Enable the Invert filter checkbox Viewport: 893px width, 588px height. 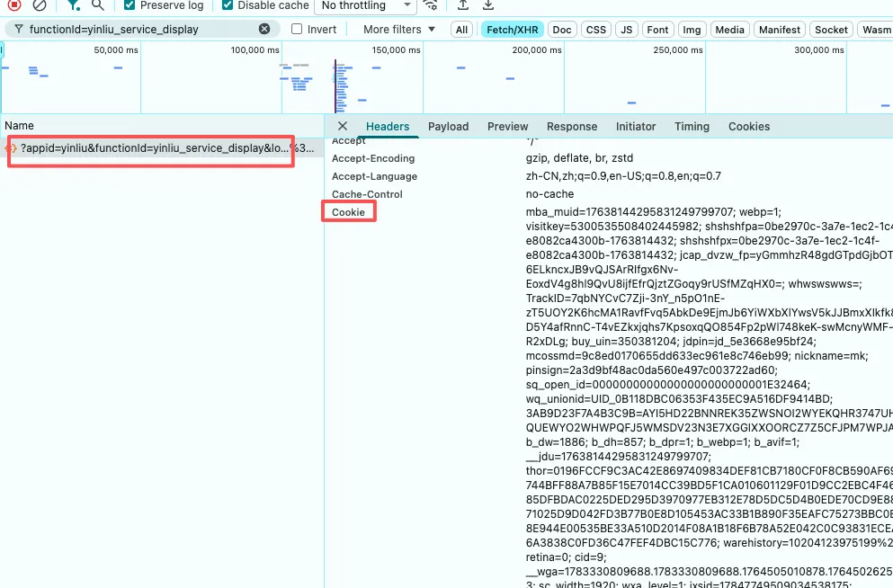pos(297,29)
